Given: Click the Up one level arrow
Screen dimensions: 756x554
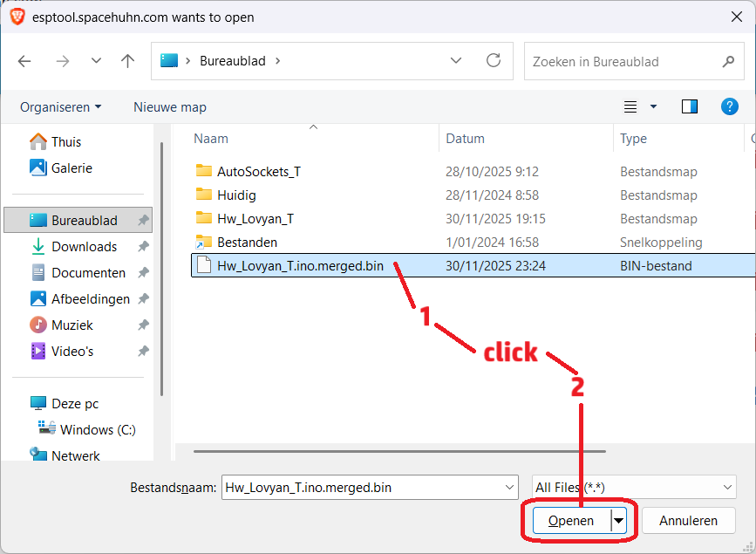Looking at the screenshot, I should click(x=128, y=61).
